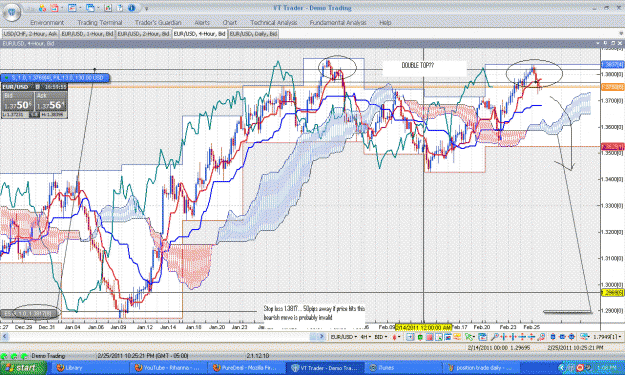
Task: Switch to EUR/USD, 2-Hour, Bid chart tab
Action: click(143, 34)
